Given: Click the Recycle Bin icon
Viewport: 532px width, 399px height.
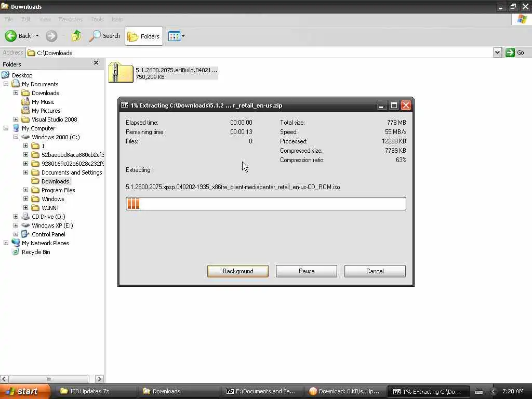Looking at the screenshot, I should 16,252.
